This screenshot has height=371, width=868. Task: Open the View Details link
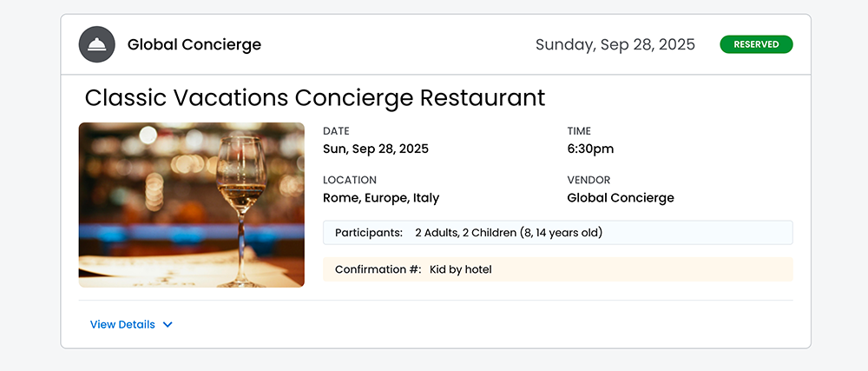point(122,325)
